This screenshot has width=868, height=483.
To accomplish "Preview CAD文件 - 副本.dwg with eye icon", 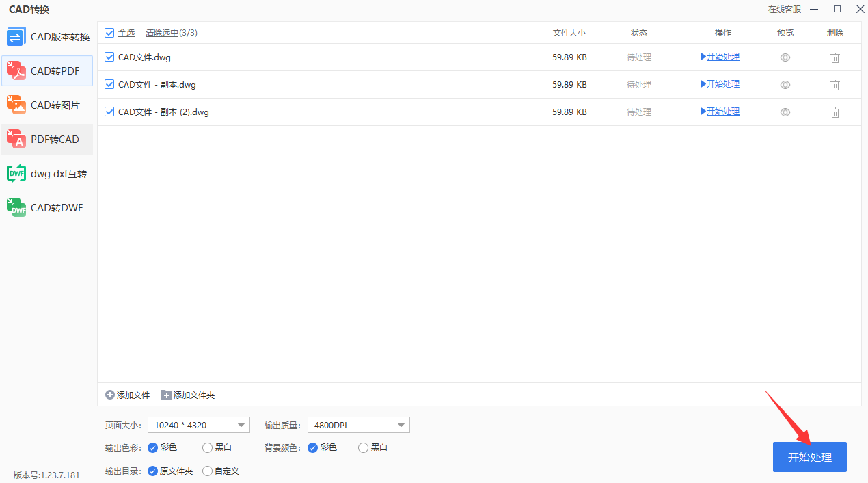I will (785, 85).
